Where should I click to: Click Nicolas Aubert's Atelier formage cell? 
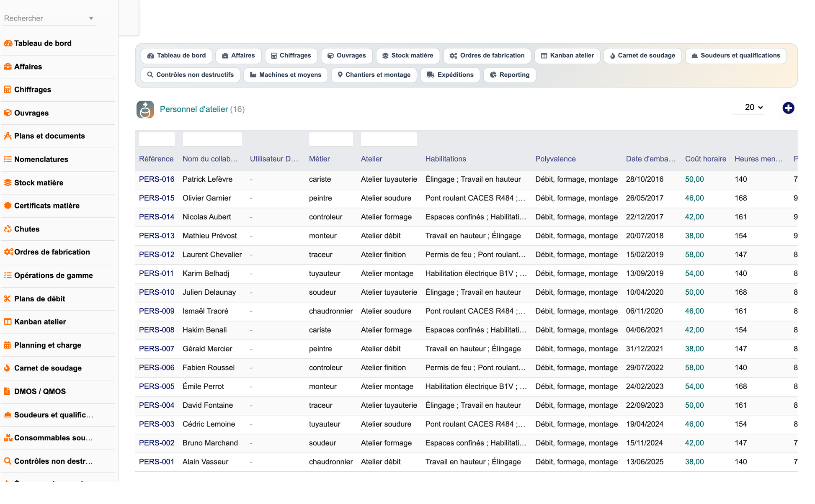click(x=386, y=217)
